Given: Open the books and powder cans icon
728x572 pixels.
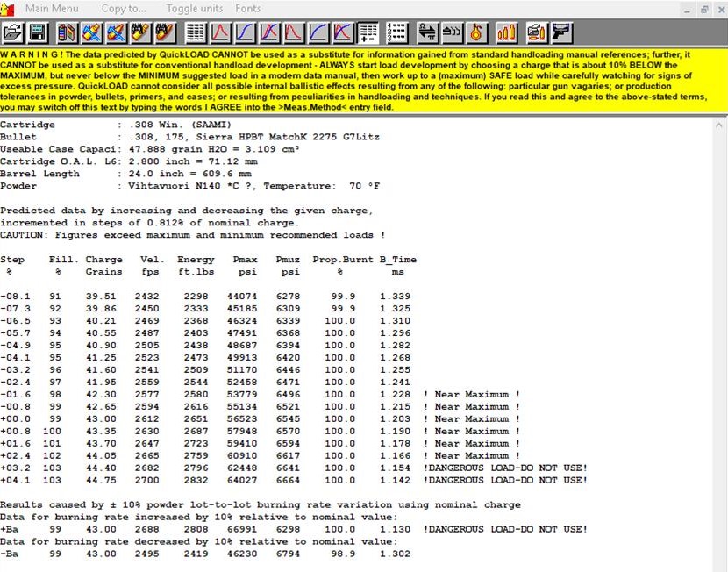Looking at the screenshot, I should pos(68,33).
